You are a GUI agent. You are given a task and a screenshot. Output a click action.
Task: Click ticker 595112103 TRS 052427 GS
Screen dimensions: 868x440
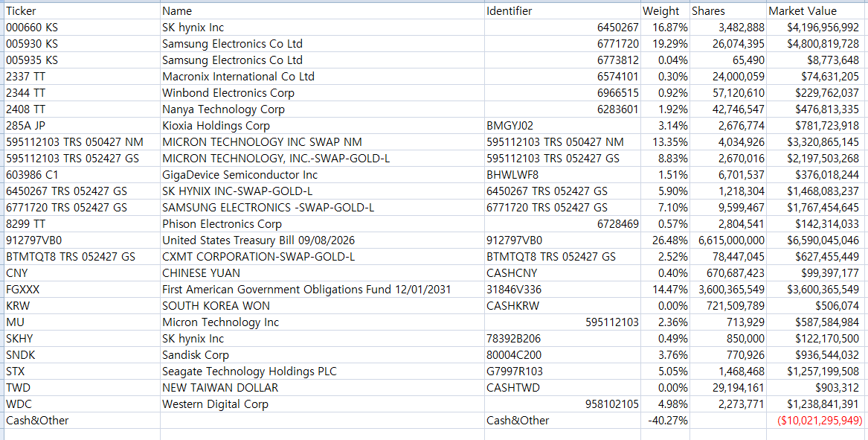82,159
